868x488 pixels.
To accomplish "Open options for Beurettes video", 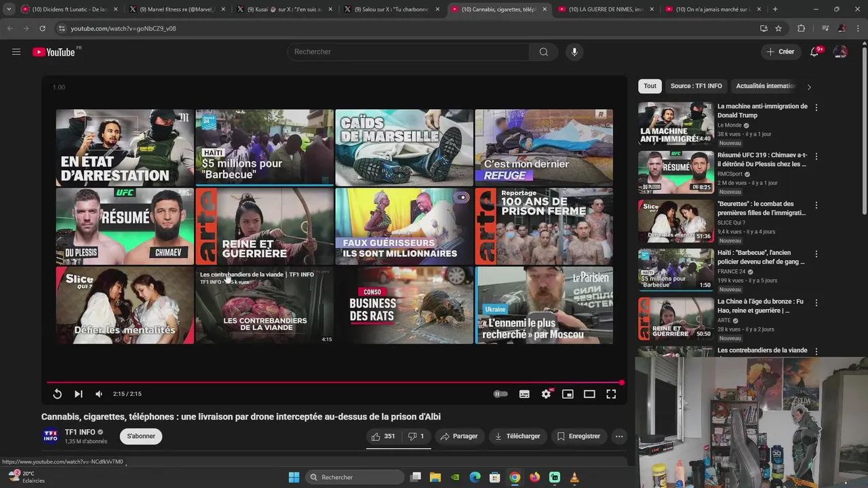I will click(816, 205).
